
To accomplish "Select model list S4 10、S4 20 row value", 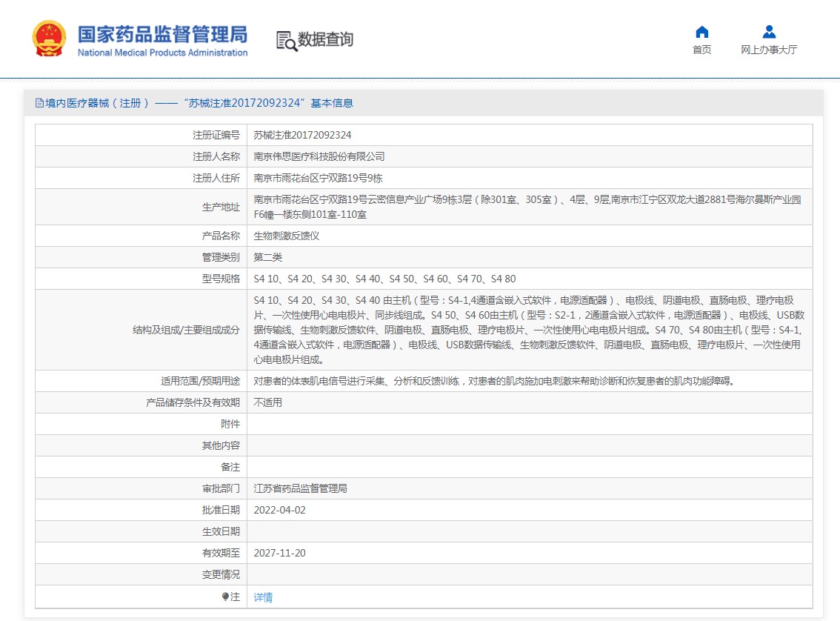I will click(384, 279).
